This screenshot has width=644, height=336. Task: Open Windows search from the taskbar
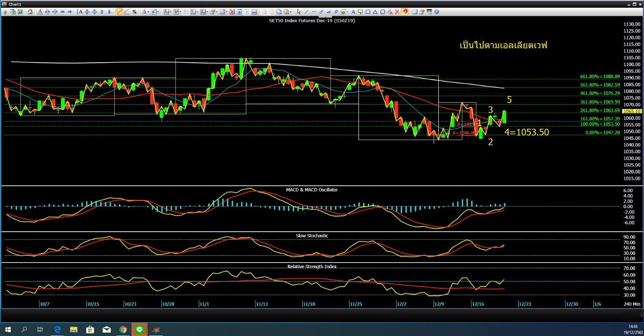[x=24, y=329]
